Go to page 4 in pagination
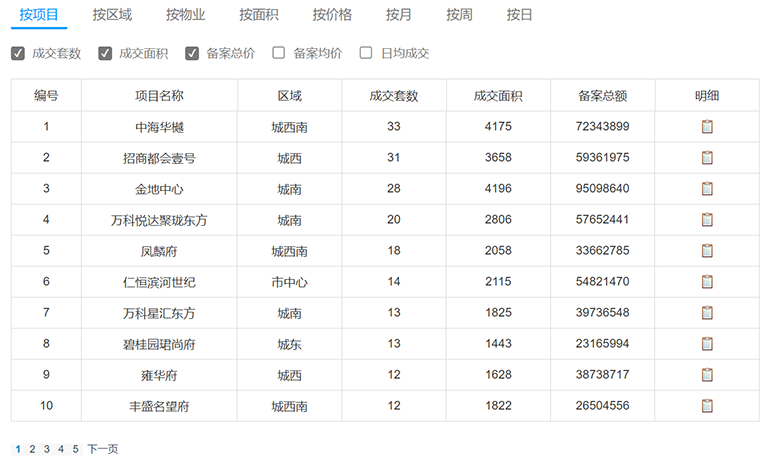This screenshot has width=770, height=463. pos(61,449)
